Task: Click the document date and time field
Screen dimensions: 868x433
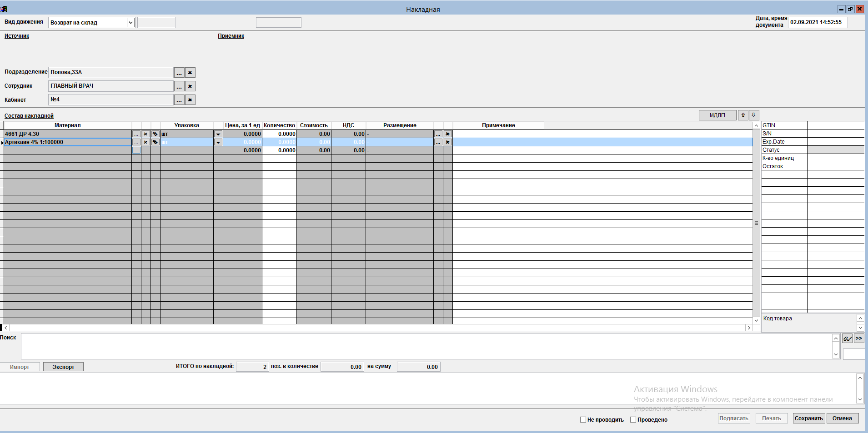Action: [817, 22]
